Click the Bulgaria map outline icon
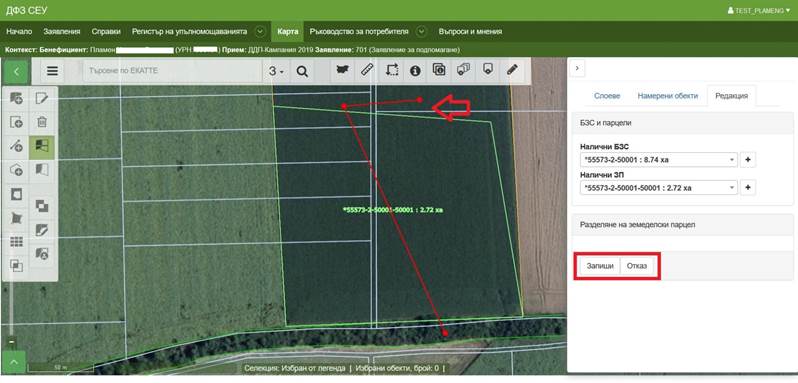This screenshot has height=383, width=798. [343, 71]
